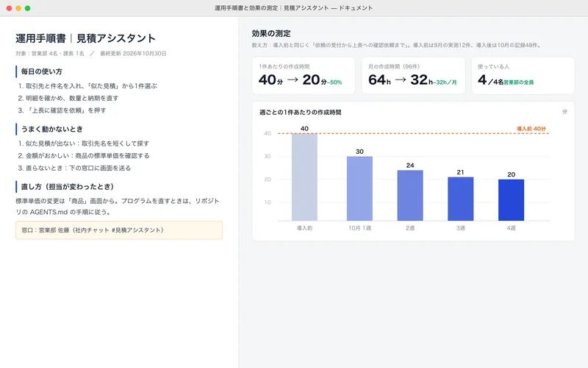Click the '10月 1週' bar valued 30
588x368 pixels.
point(359,188)
